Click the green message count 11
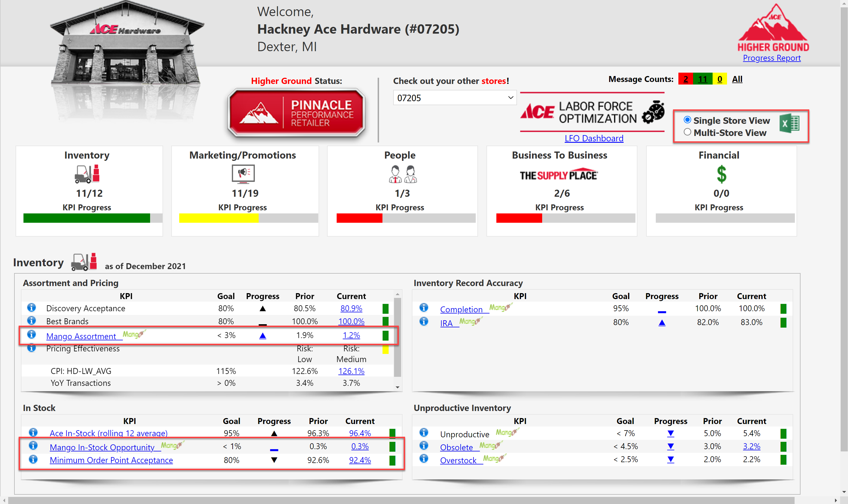The height and width of the screenshot is (504, 848). pos(703,79)
